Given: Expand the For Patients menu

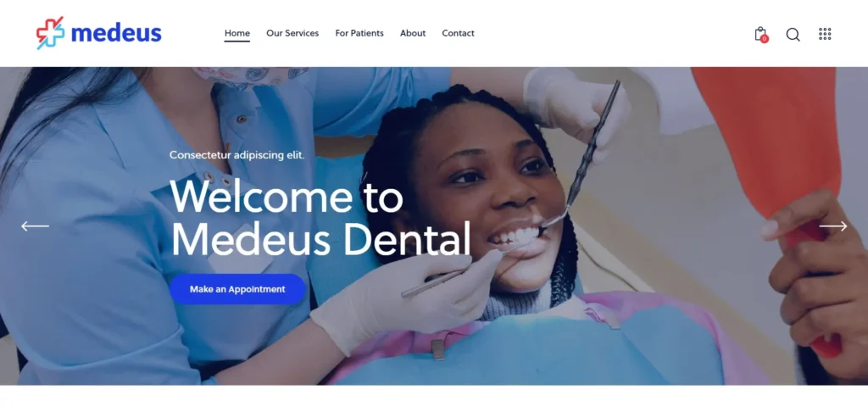Looking at the screenshot, I should (359, 33).
